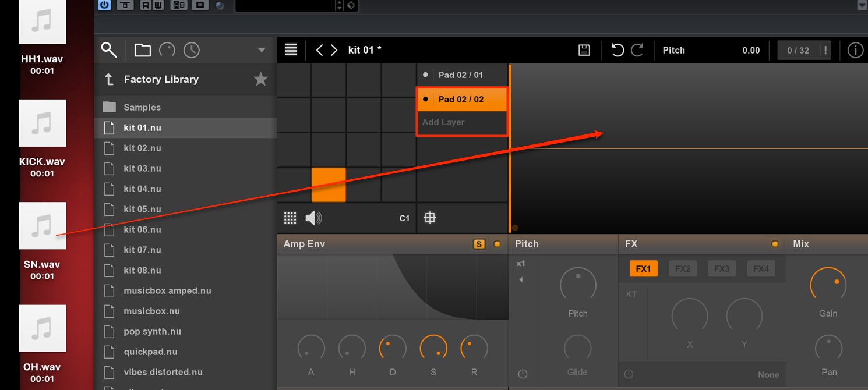This screenshot has height=390, width=868.
Task: Toggle the A/B compare button
Action: [x=179, y=5]
